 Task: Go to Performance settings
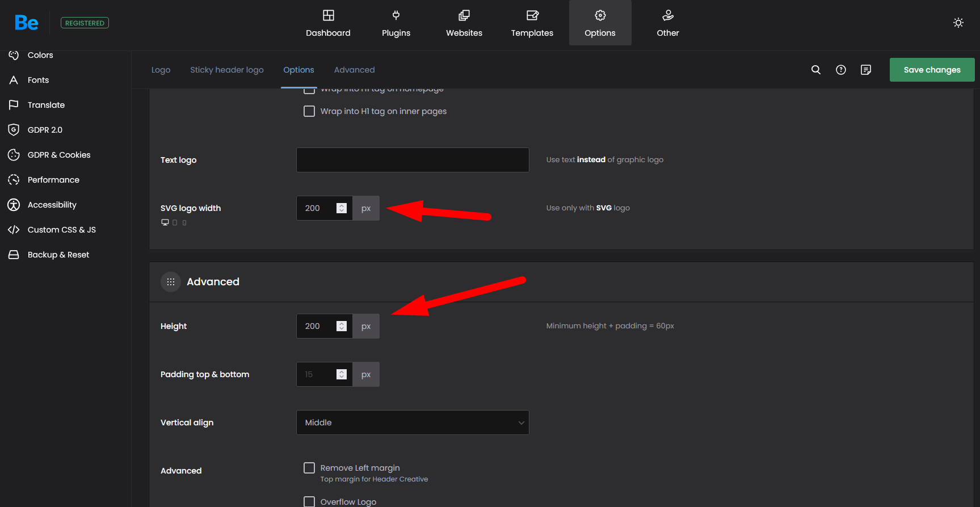pyautogui.click(x=53, y=180)
